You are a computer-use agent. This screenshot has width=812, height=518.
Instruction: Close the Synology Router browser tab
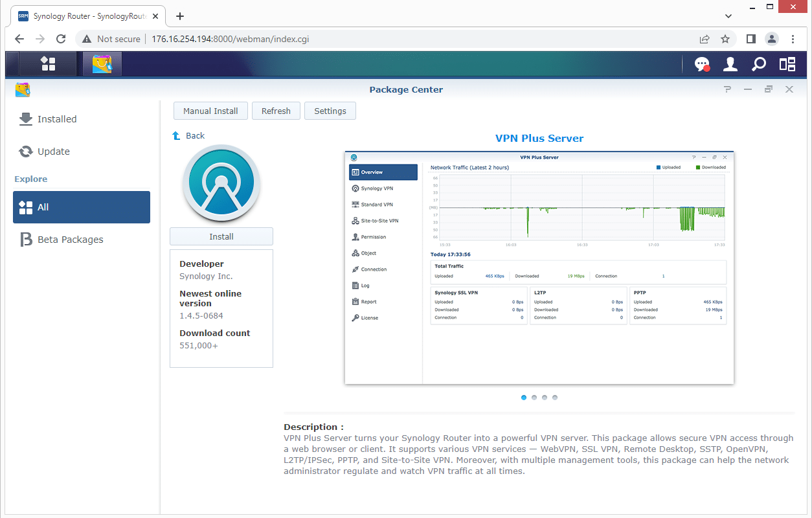[x=156, y=16]
